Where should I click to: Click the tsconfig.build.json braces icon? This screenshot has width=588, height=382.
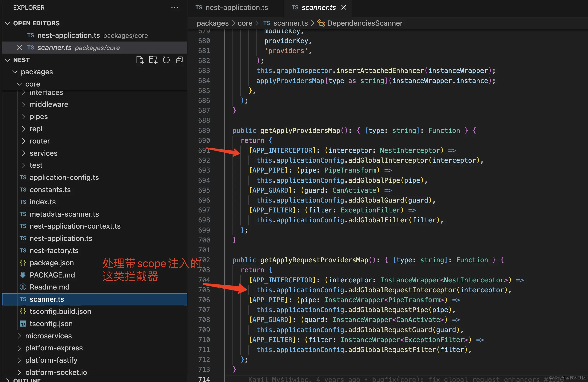(x=23, y=311)
